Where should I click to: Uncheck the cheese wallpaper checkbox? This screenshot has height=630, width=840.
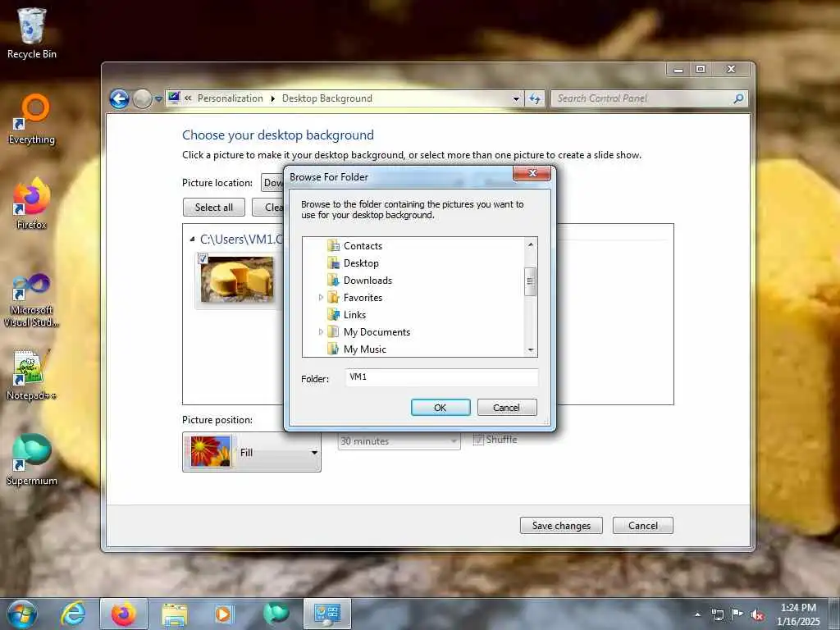(203, 258)
